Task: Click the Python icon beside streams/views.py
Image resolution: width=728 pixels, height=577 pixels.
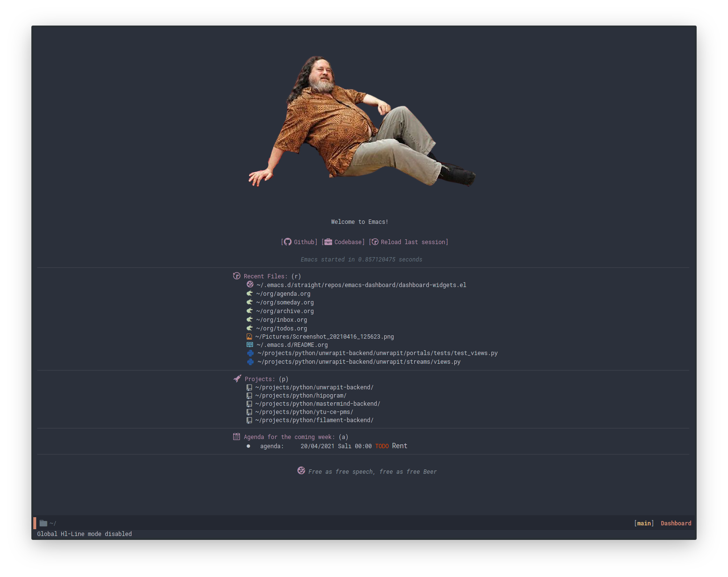Action: coord(251,362)
